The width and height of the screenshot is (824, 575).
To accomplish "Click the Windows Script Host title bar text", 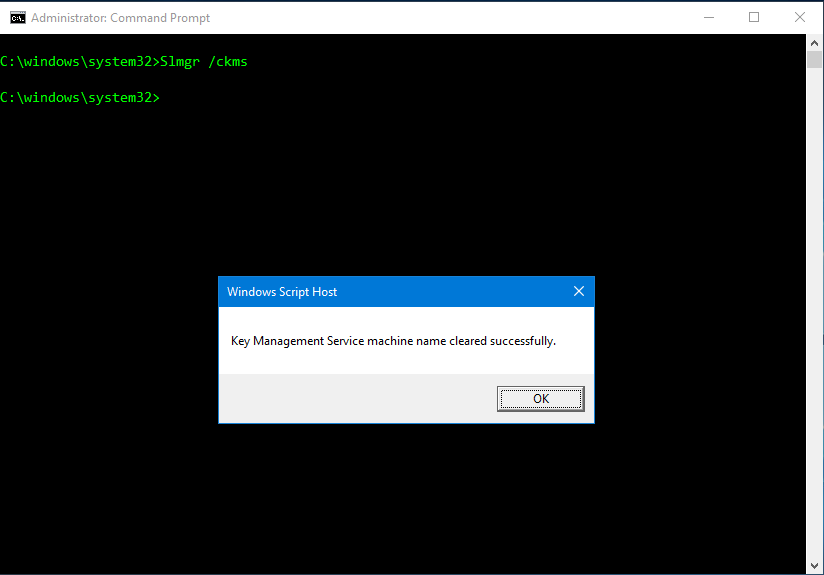I will click(282, 292).
